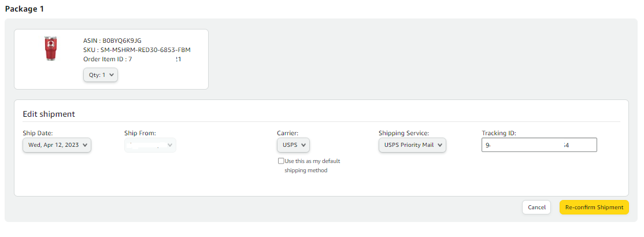Select the USPS Carrier dropdown
This screenshot has height=237, width=644.
293,145
